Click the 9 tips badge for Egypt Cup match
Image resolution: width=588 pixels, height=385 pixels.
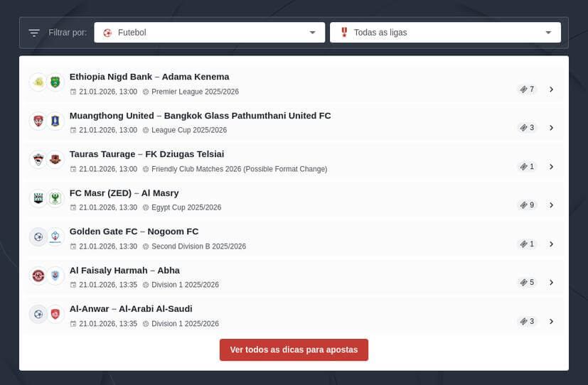pos(527,205)
